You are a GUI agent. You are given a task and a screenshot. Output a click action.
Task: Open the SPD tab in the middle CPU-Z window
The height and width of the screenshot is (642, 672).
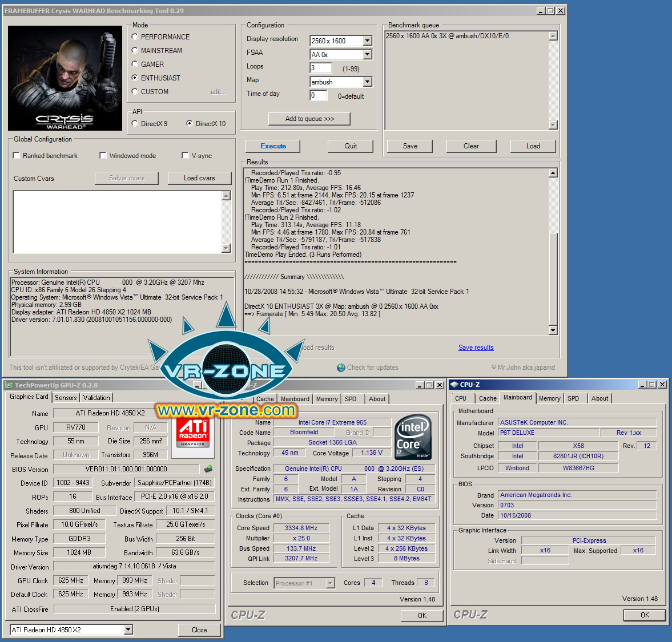[x=351, y=399]
